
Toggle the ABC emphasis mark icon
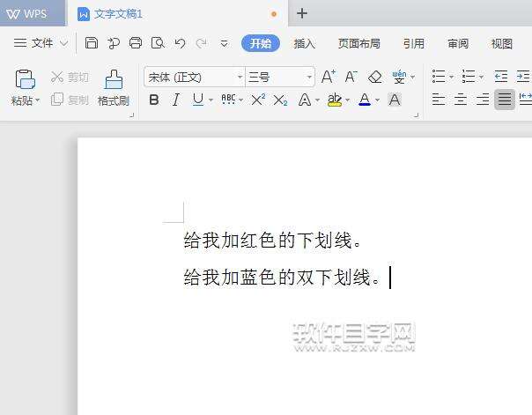pyautogui.click(x=228, y=100)
